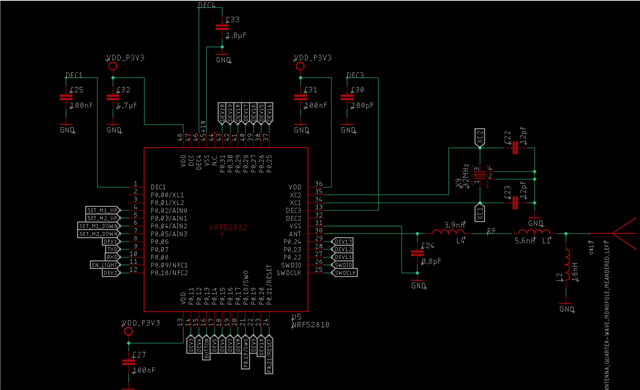The height and width of the screenshot is (390, 640).
Task: Click the 4.7µF value of C32
Action: [127, 105]
